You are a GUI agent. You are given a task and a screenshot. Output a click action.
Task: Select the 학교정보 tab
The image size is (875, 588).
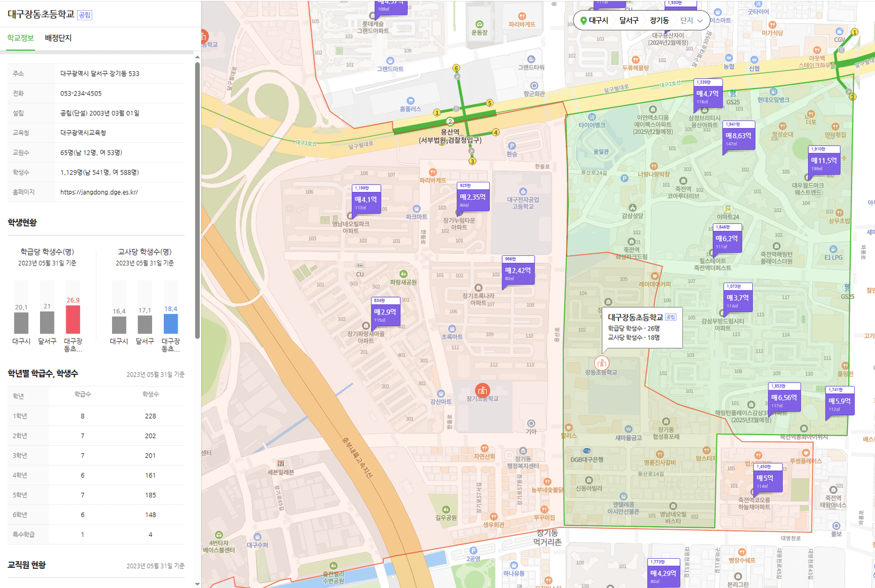point(20,38)
